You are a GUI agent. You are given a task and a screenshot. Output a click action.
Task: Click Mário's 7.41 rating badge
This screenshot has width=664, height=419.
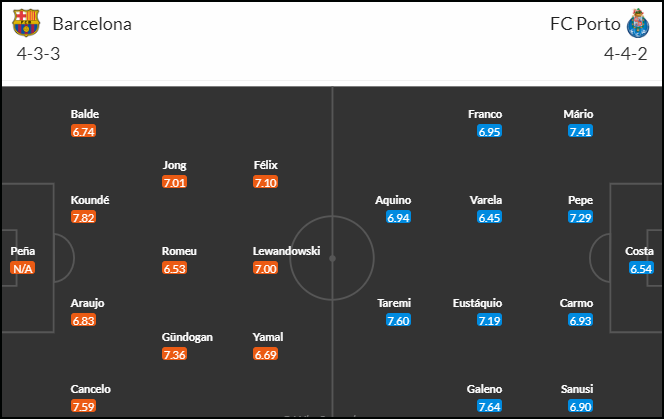coord(580,131)
